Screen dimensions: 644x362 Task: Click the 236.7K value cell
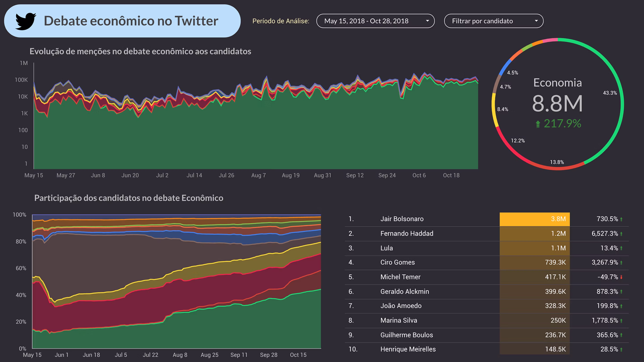(534, 335)
